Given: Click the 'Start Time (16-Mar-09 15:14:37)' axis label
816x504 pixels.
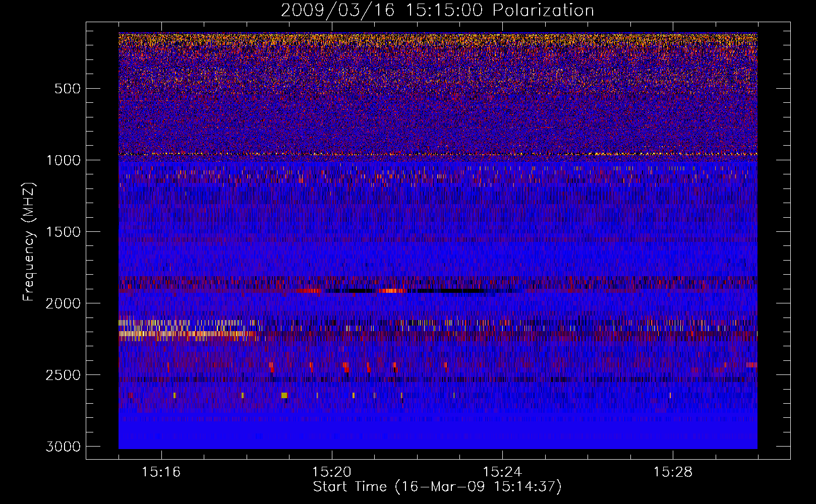Looking at the screenshot, I should (437, 487).
